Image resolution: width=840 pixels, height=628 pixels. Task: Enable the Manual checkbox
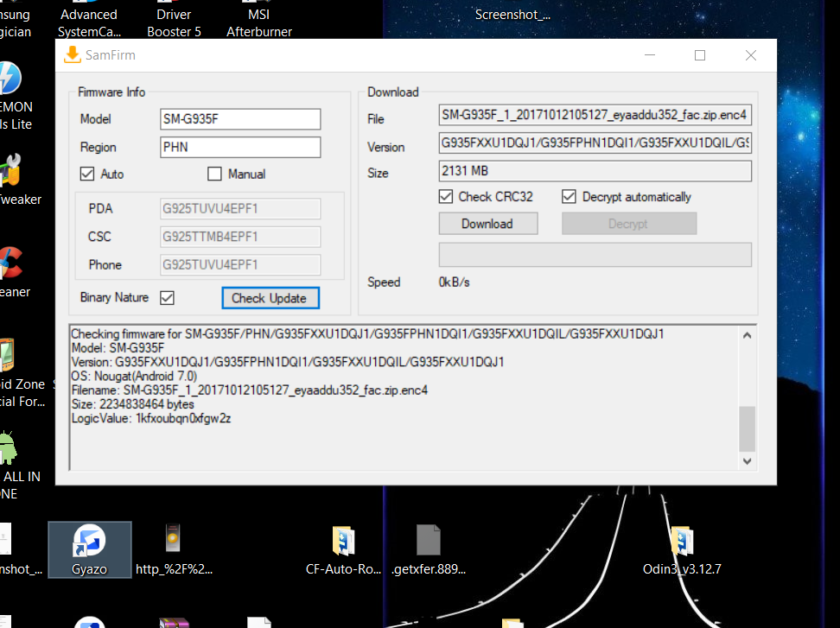[x=214, y=174]
